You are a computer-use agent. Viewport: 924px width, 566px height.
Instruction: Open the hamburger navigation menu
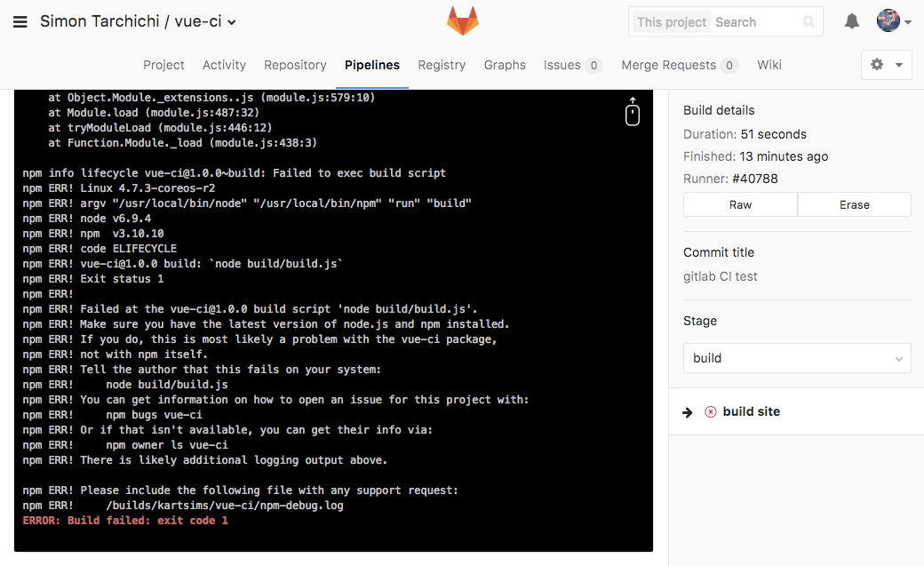coord(21,21)
